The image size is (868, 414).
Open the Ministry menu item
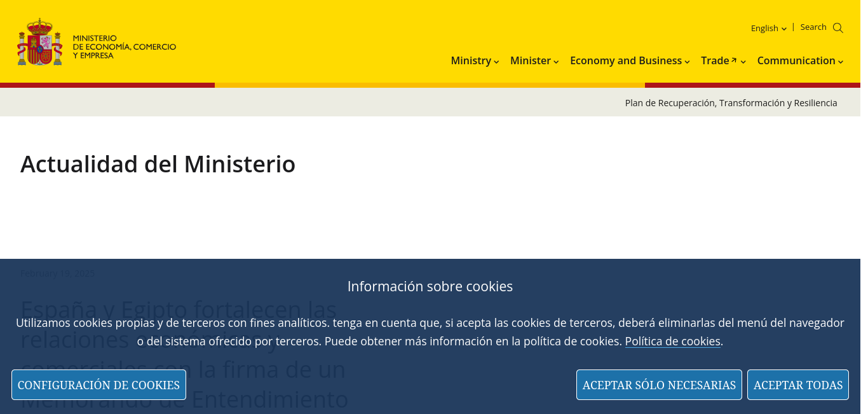470,60
